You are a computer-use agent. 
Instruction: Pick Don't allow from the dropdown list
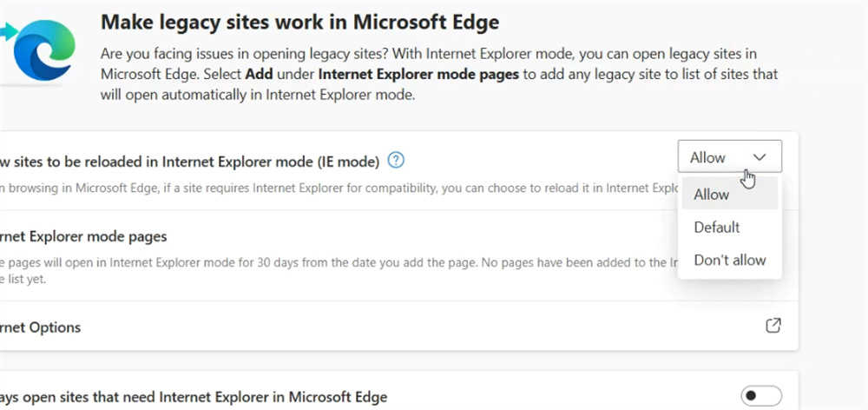pos(730,261)
